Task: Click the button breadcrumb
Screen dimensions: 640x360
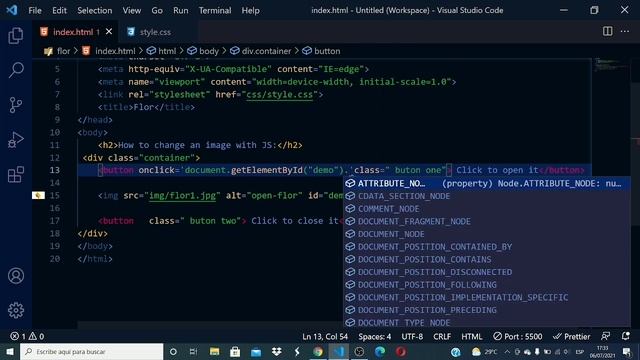Action: (321, 51)
